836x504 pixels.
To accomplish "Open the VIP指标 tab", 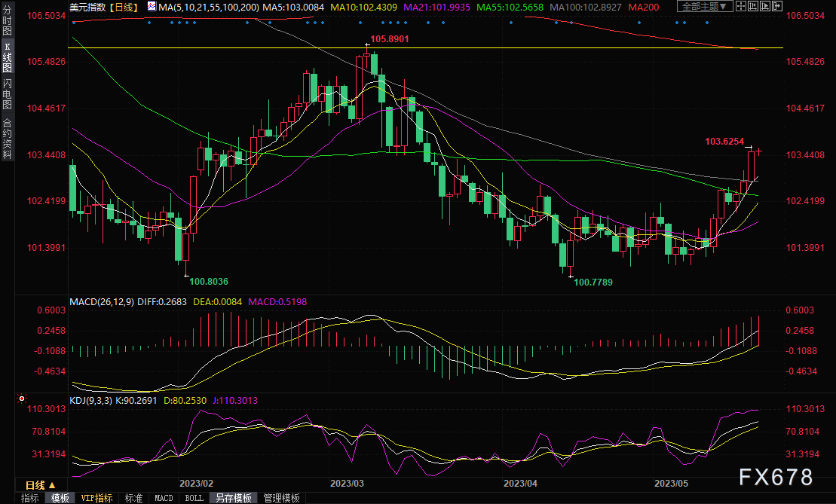I will coord(96,498).
